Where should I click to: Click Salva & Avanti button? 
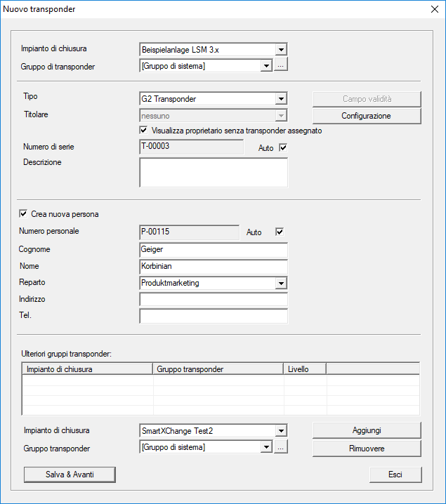(70, 475)
